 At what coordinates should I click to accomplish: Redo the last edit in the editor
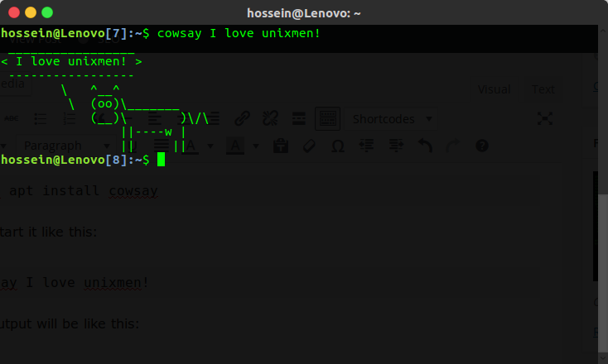pos(453,146)
